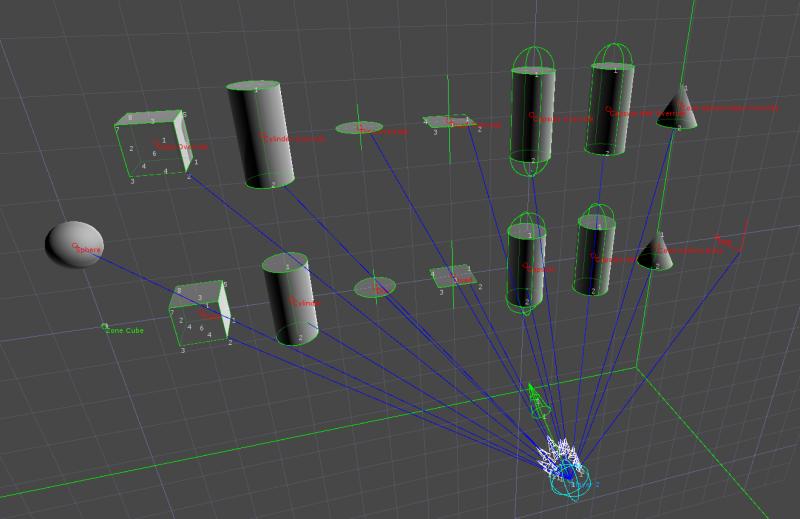Click the green Zone Cube label
This screenshot has height=519, width=800.
click(x=128, y=328)
